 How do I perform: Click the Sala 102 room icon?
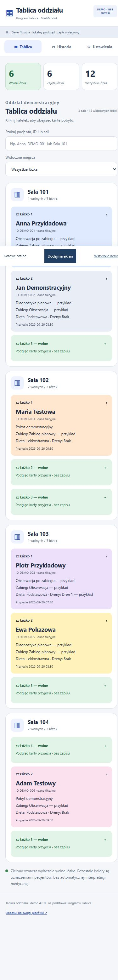coord(17,383)
